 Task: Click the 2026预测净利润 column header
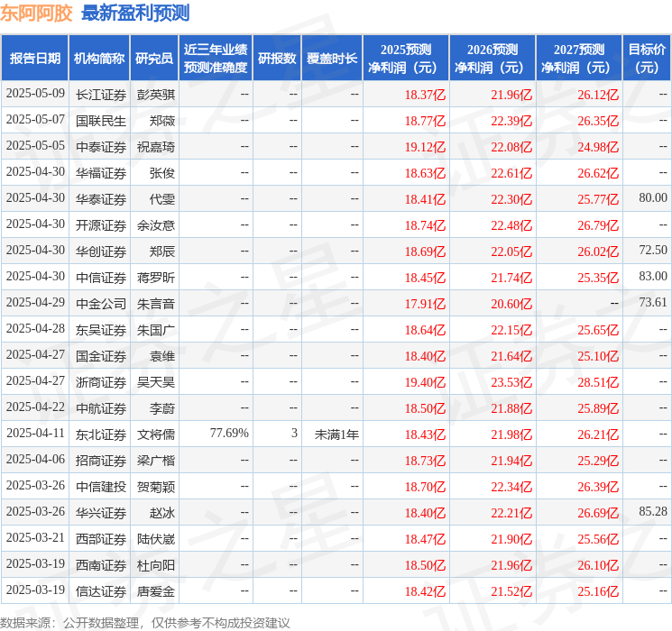(492, 59)
